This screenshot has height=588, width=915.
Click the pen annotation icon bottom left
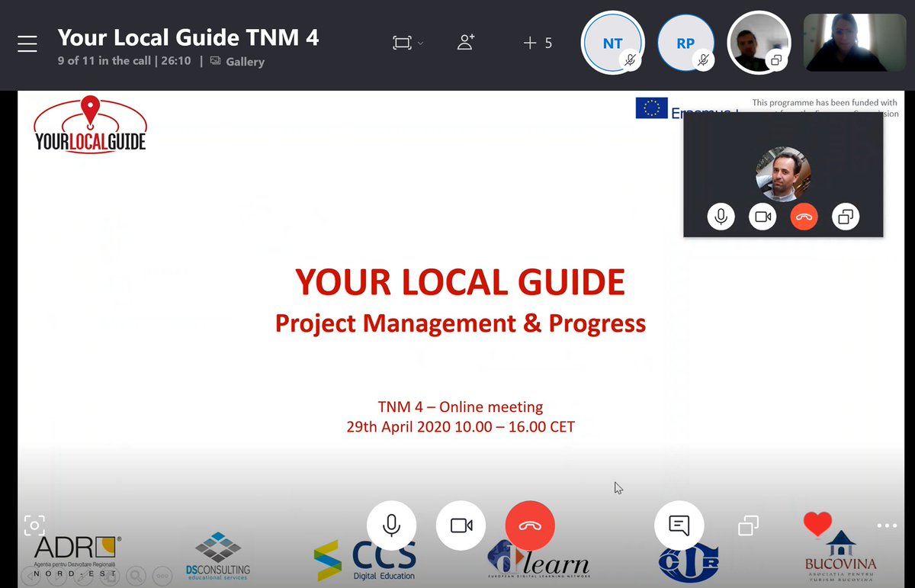[82, 576]
